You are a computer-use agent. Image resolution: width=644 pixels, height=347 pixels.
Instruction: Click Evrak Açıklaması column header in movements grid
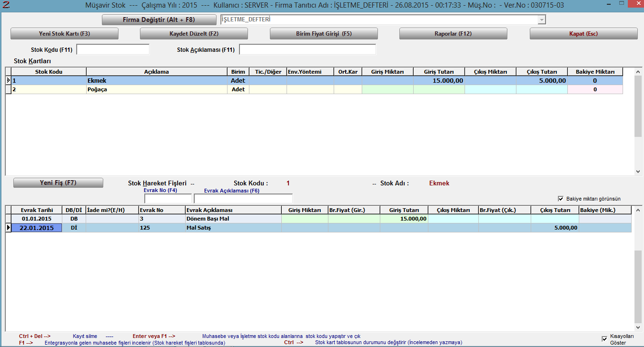pyautogui.click(x=233, y=210)
